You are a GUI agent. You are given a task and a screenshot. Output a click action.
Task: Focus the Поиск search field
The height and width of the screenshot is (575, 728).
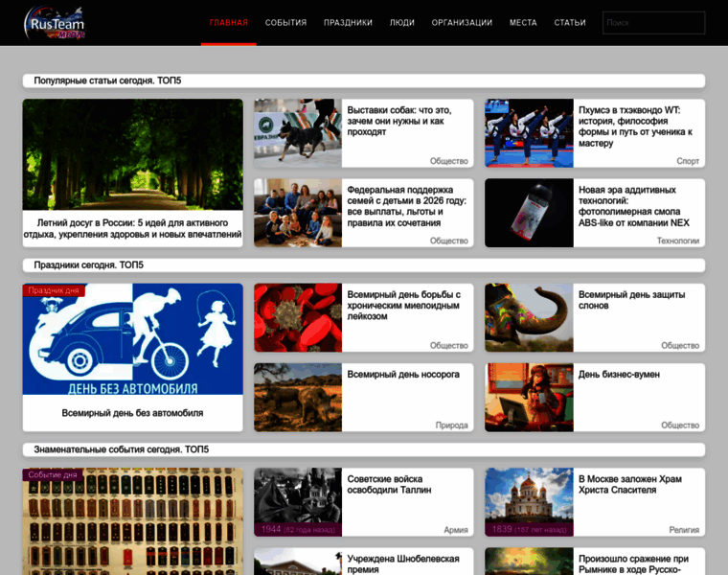coord(653,23)
